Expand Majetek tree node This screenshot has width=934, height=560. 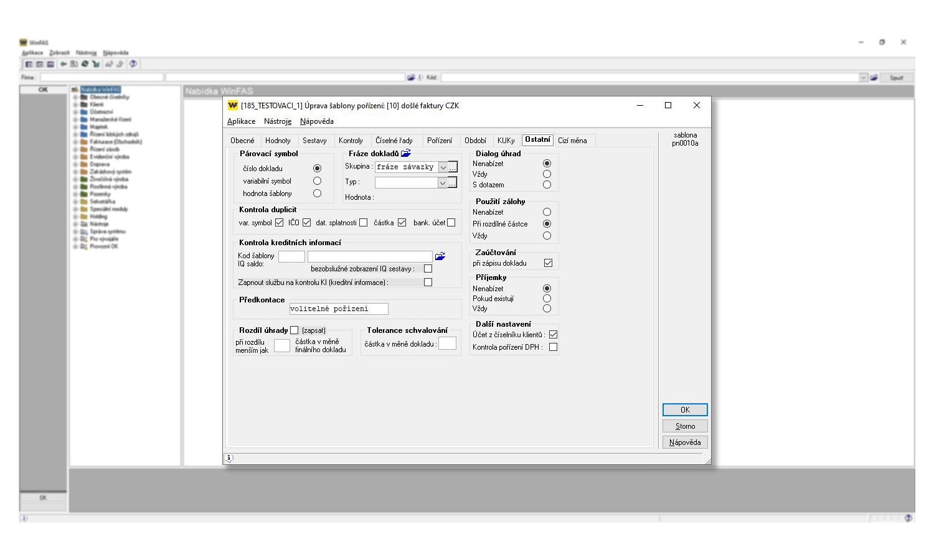[75, 127]
